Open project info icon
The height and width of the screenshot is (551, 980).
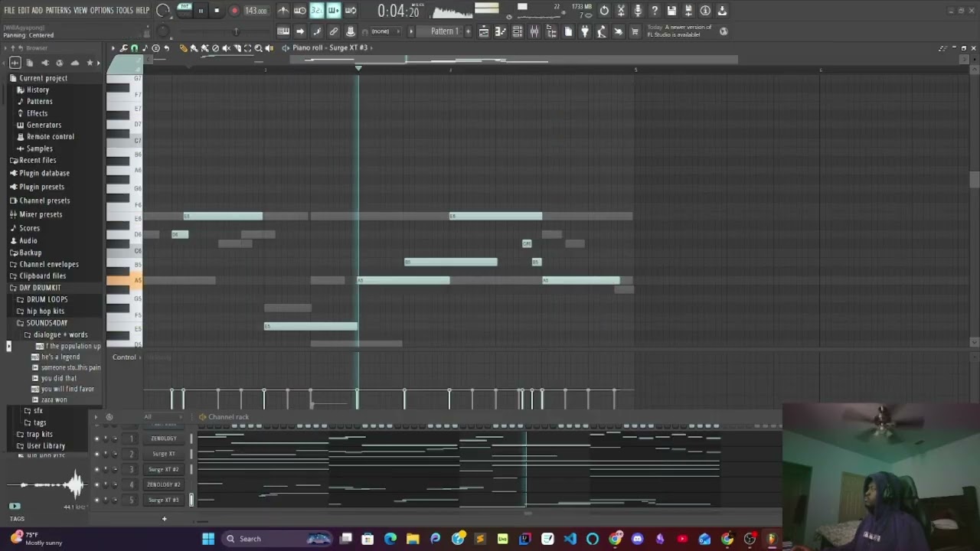coord(705,11)
